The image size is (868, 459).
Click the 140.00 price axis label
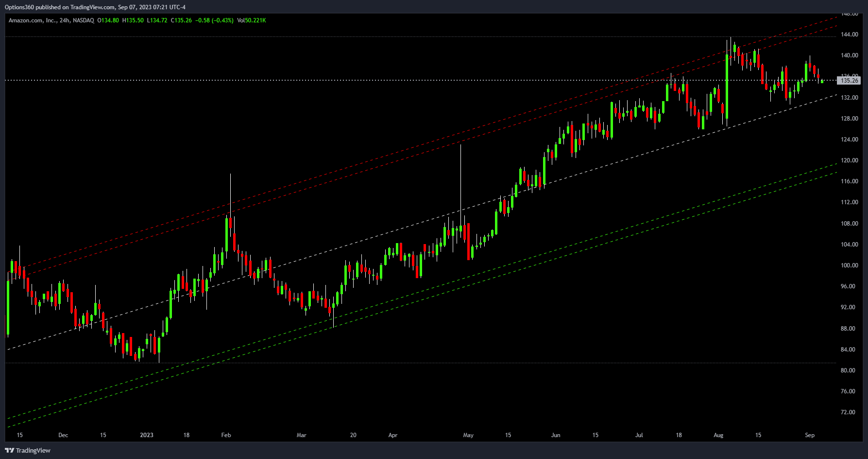[x=849, y=55]
